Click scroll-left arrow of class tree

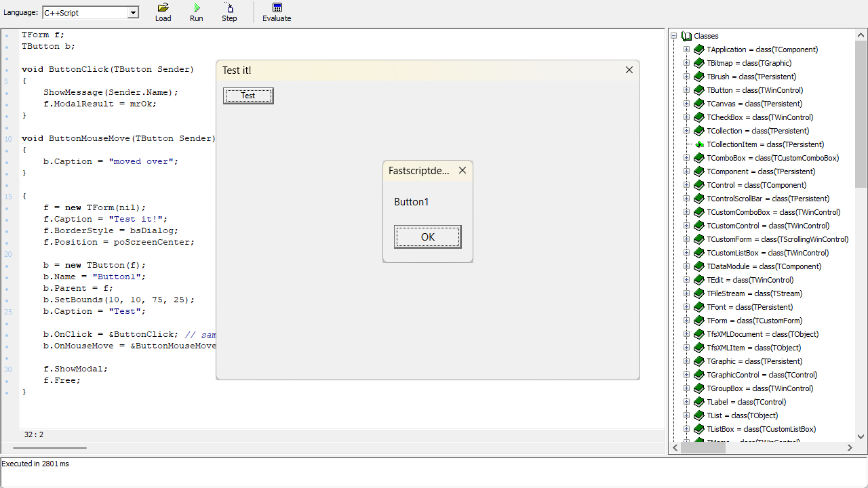(x=675, y=448)
